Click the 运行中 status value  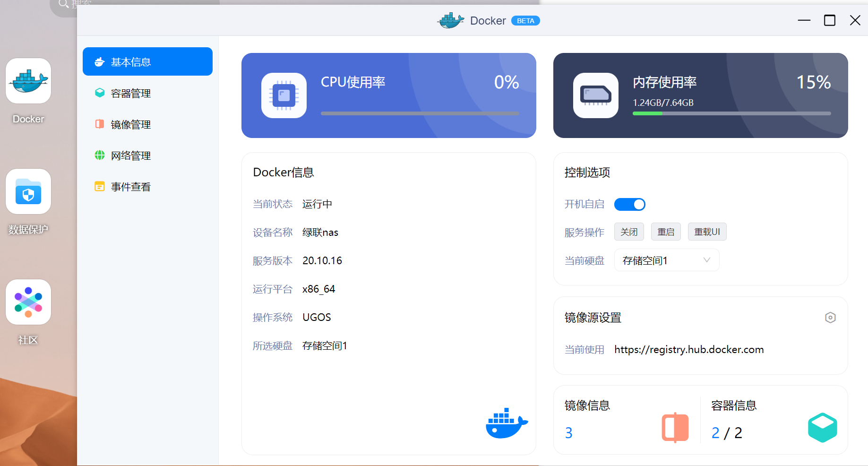click(x=317, y=204)
